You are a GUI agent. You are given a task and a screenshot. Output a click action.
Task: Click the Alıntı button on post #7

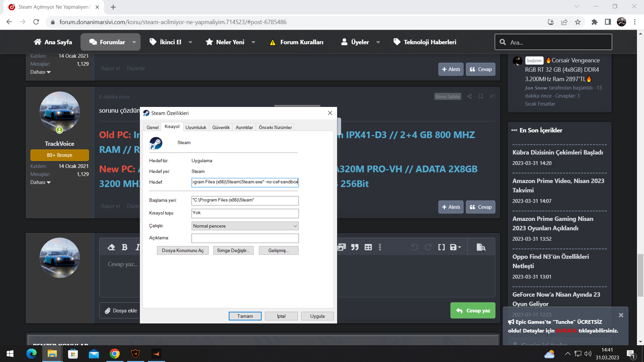pos(451,207)
